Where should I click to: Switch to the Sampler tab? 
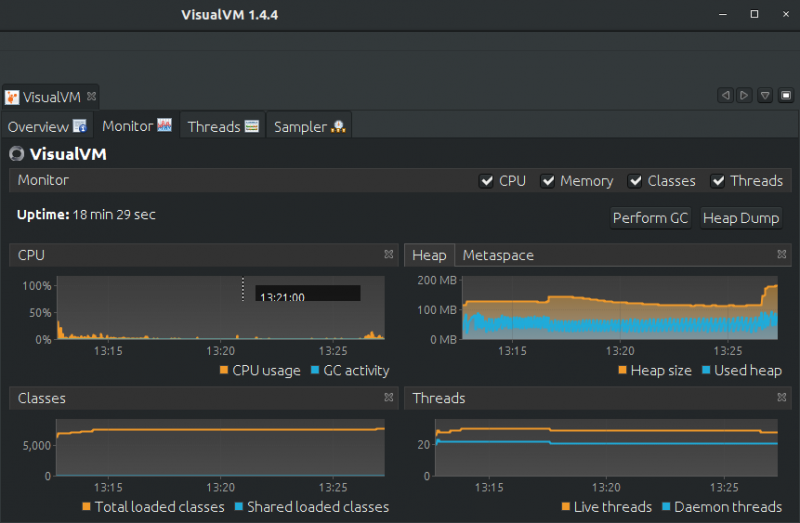click(x=309, y=127)
